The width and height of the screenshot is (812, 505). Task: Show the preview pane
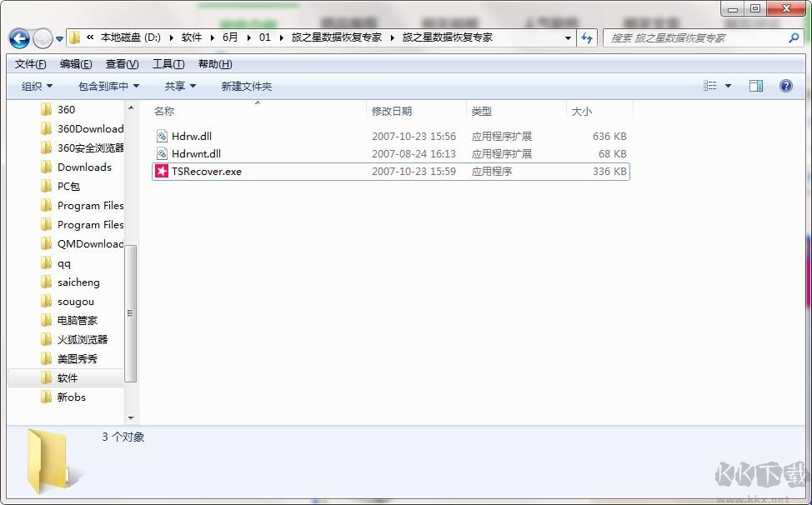756,85
